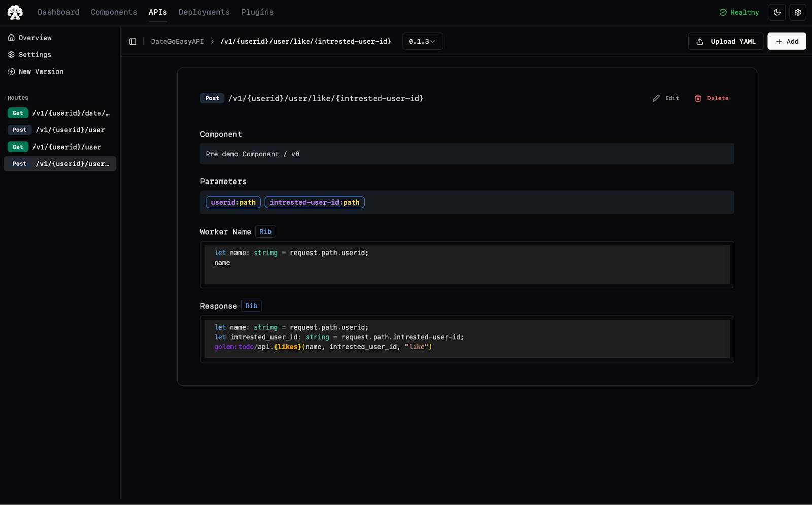Select Post /v1/{userid}/user route

(x=60, y=130)
